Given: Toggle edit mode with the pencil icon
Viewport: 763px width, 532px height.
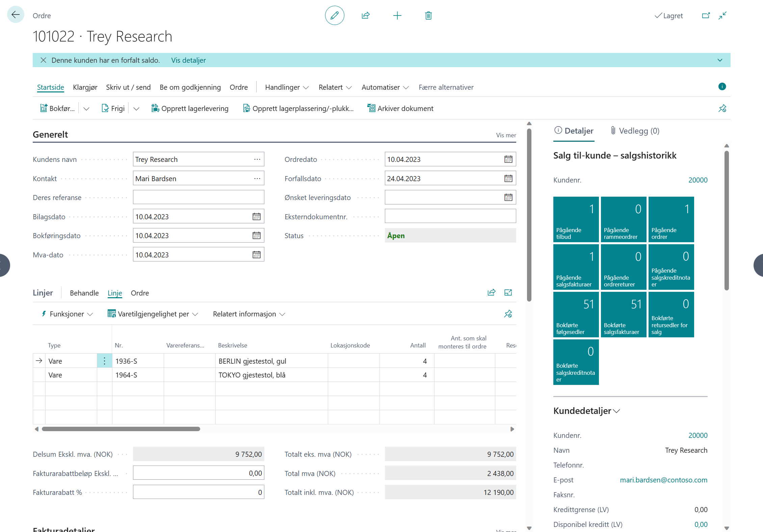Looking at the screenshot, I should pos(334,16).
